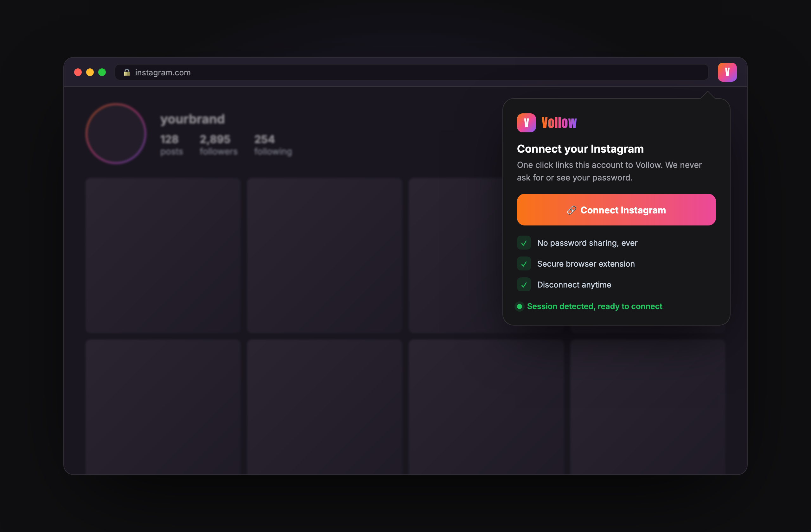
Task: Close the browser window with the red button
Action: [x=78, y=72]
